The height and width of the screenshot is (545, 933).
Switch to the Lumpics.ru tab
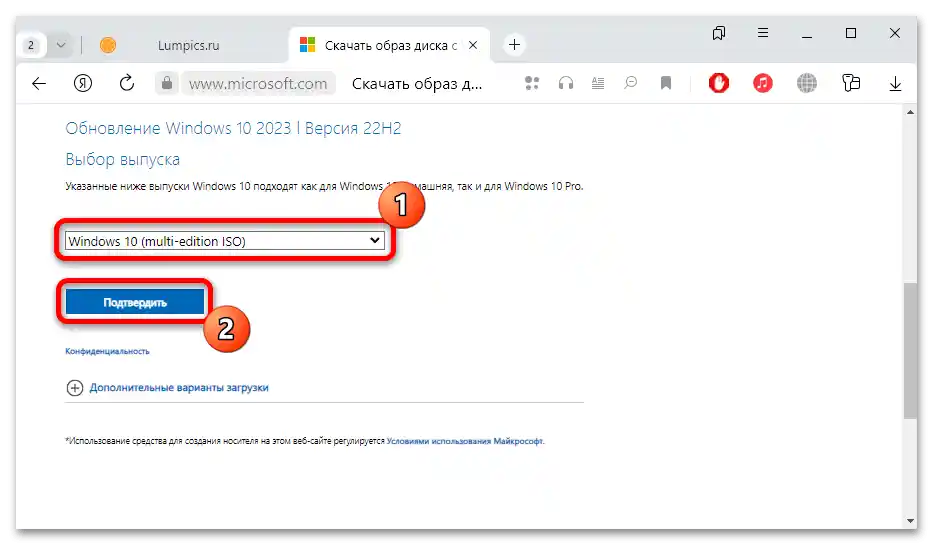click(x=188, y=45)
